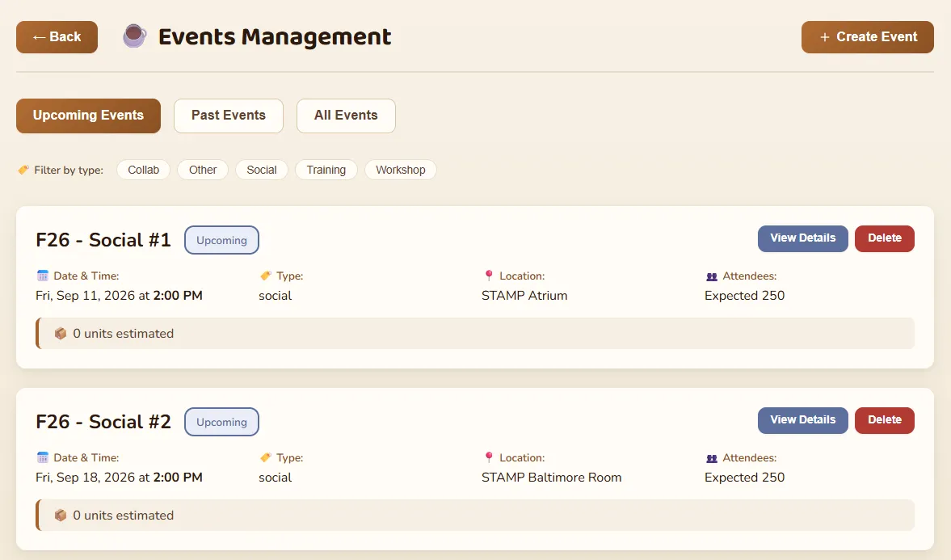Screen dimensions: 951x560
Task: Click the date Fri, Sep 11, 2026 at 2:00 PM
Action: point(119,296)
